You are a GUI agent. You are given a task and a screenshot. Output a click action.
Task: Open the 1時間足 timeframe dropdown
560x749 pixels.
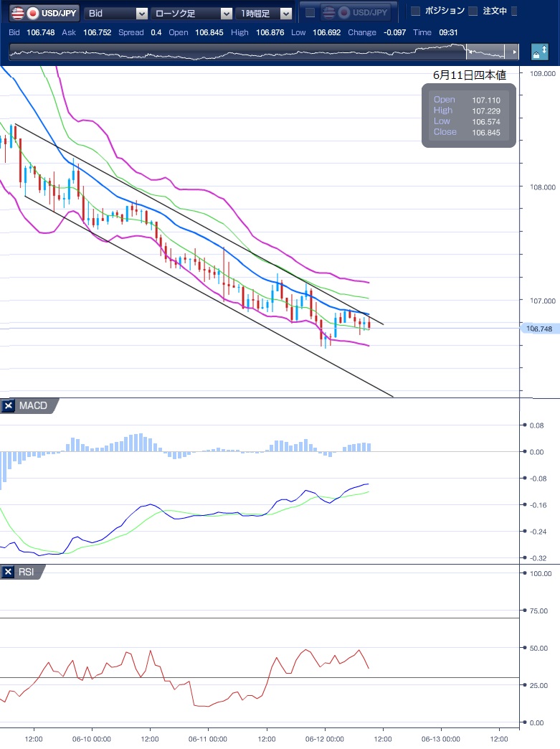point(265,13)
